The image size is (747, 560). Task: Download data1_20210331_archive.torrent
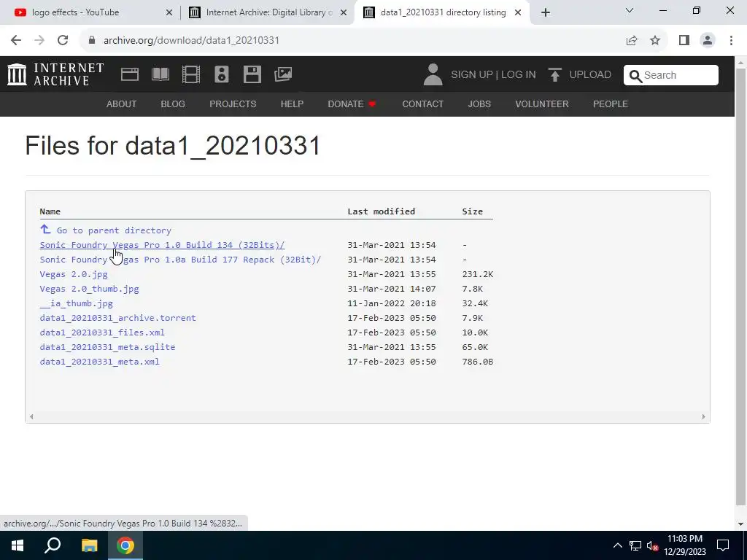point(117,318)
